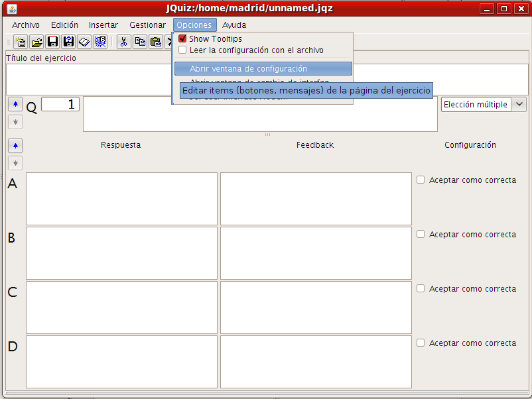Go to previous question with blue up arrow
Image resolution: width=532 pixels, height=399 pixels.
point(15,105)
